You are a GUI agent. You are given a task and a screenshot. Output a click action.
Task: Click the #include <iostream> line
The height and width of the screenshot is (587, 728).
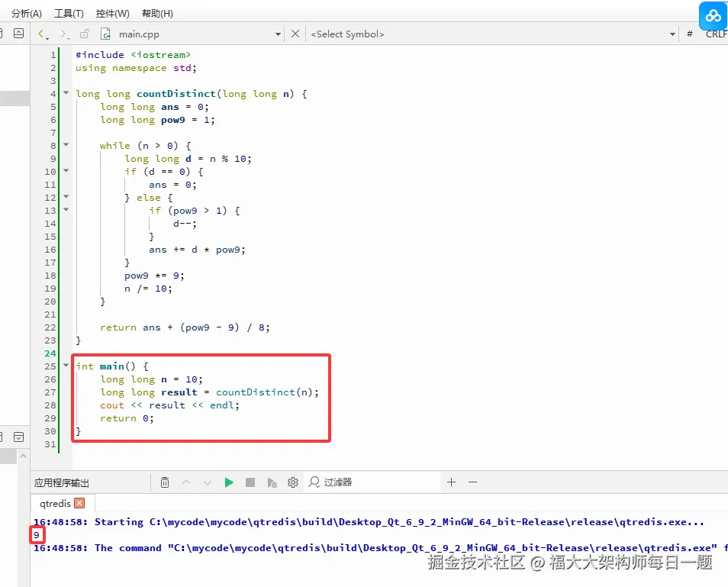click(x=134, y=55)
